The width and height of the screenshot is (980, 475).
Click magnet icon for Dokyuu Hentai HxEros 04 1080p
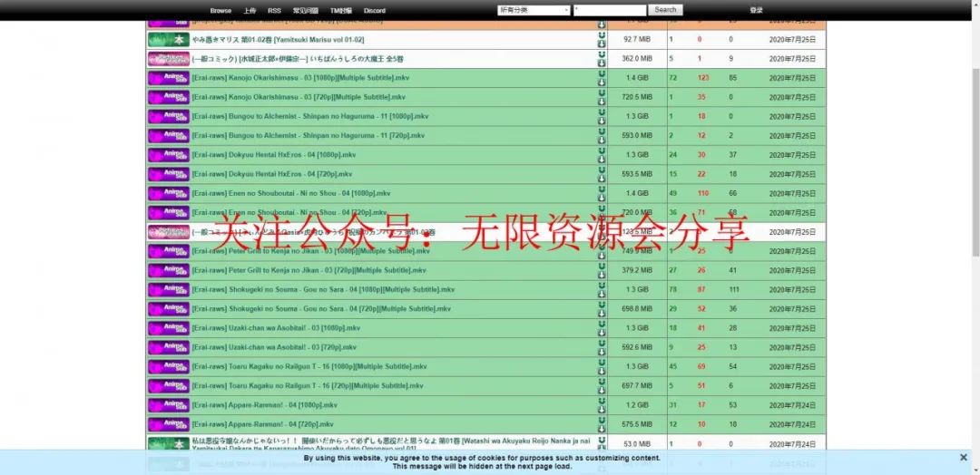[602, 151]
